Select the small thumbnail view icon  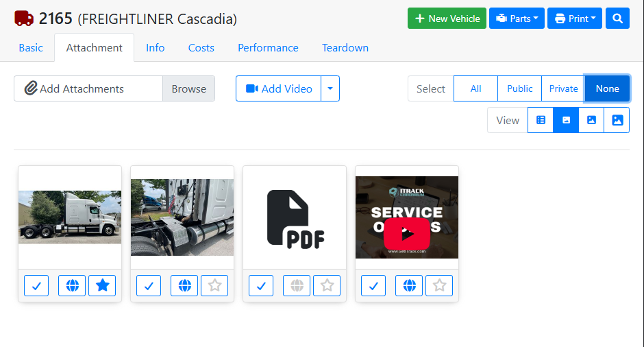(566, 120)
